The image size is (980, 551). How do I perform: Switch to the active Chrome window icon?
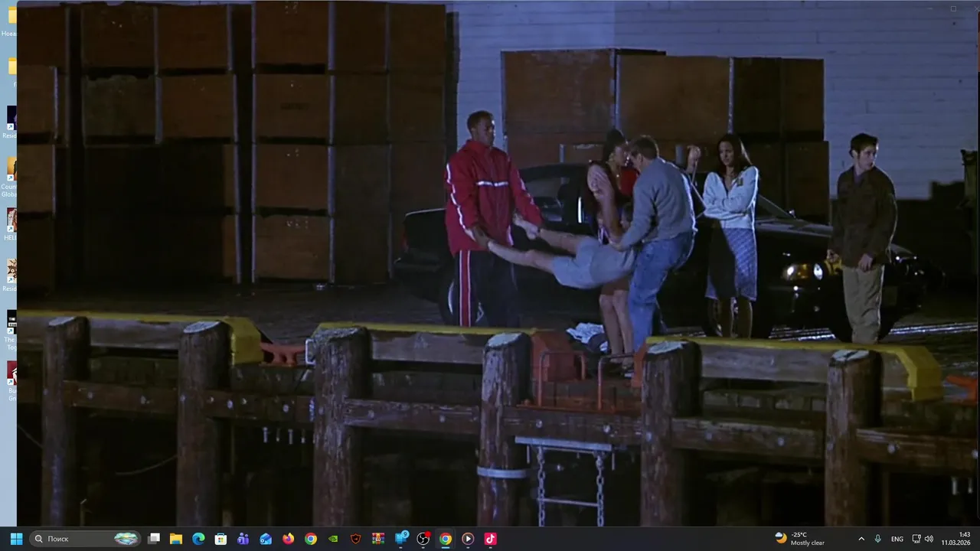click(446, 539)
